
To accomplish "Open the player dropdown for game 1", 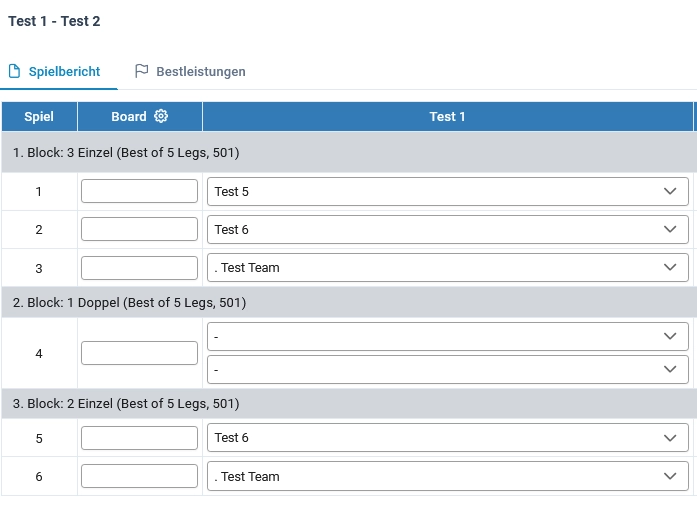I will (448, 192).
